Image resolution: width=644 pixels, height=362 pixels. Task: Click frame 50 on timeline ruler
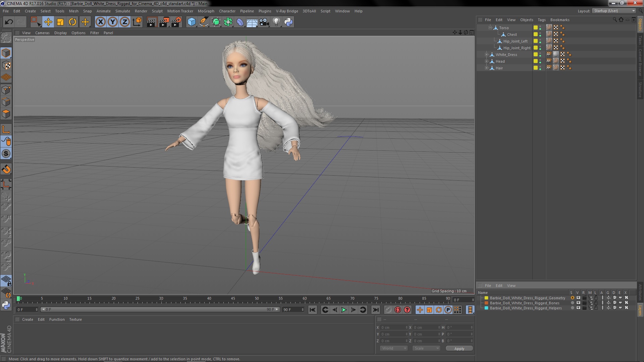[x=257, y=299]
